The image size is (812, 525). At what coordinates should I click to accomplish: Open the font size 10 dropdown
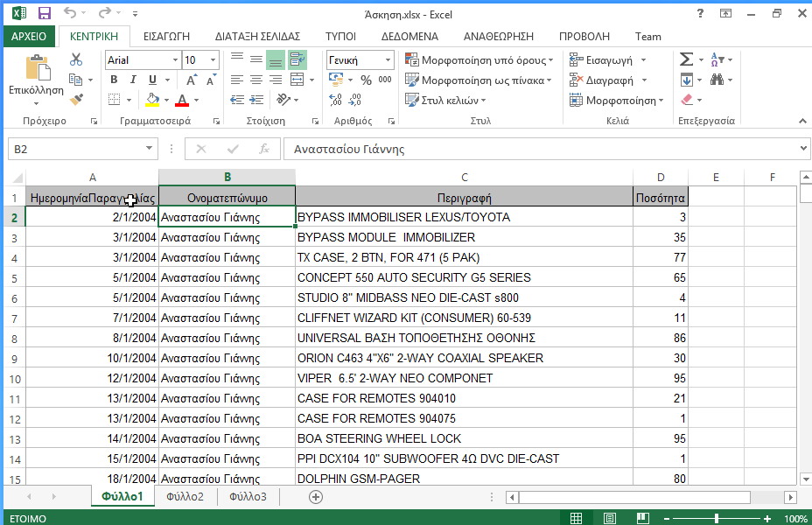pos(213,60)
